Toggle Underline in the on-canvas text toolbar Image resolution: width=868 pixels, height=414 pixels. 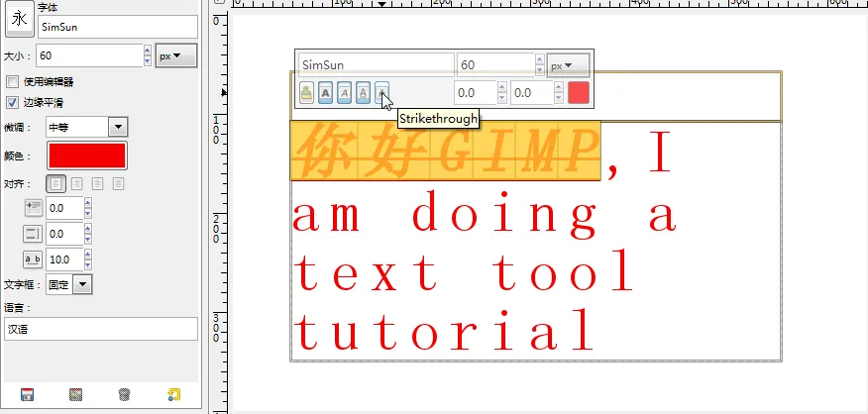363,93
